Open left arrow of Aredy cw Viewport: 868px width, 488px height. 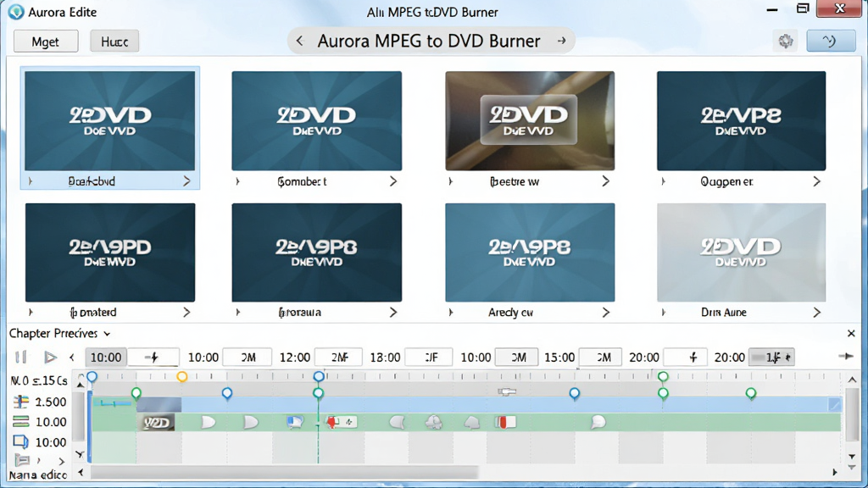click(x=451, y=313)
